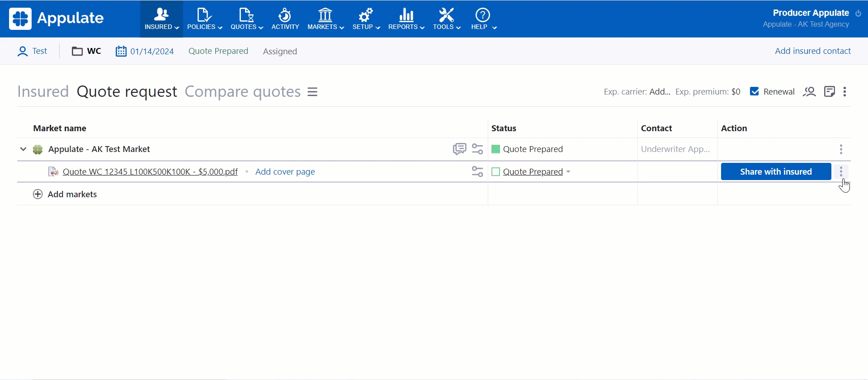
Task: Click the plus icon for Add markets
Action: [38, 194]
